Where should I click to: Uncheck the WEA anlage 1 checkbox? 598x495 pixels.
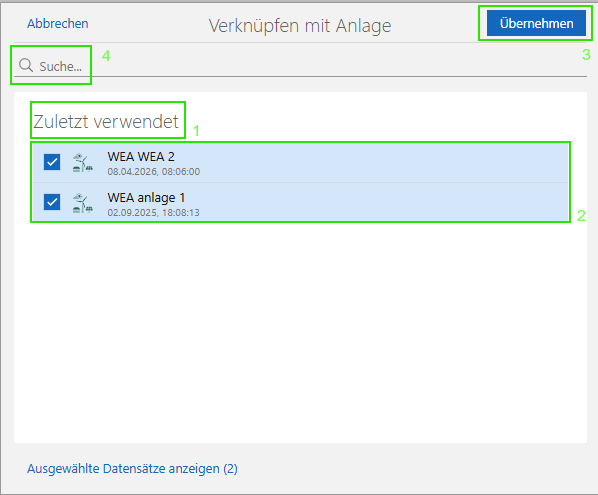52,202
